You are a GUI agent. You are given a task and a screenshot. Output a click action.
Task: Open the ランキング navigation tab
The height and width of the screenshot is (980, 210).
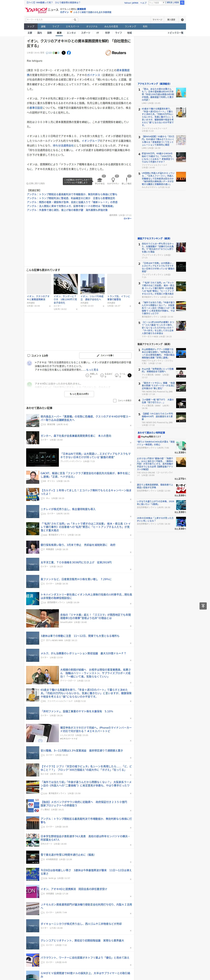tap(130, 27)
